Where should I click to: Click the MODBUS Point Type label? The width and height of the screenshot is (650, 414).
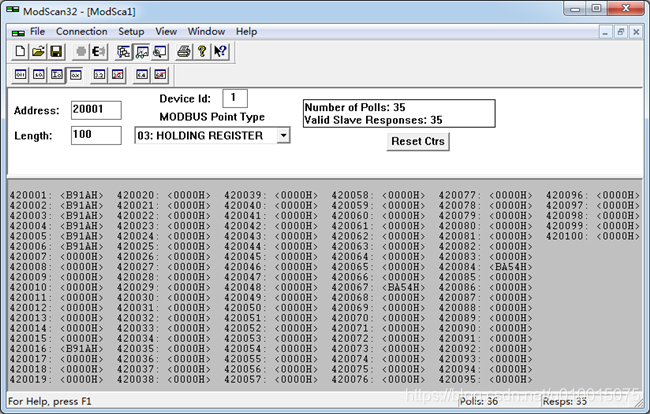pos(212,117)
